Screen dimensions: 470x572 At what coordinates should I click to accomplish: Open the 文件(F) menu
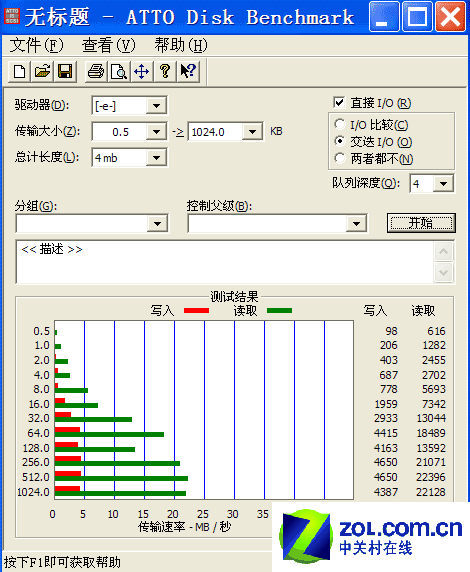(x=36, y=45)
